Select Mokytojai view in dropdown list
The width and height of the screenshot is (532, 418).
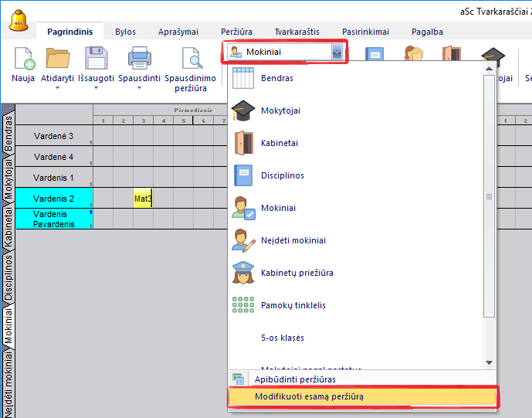[x=280, y=110]
